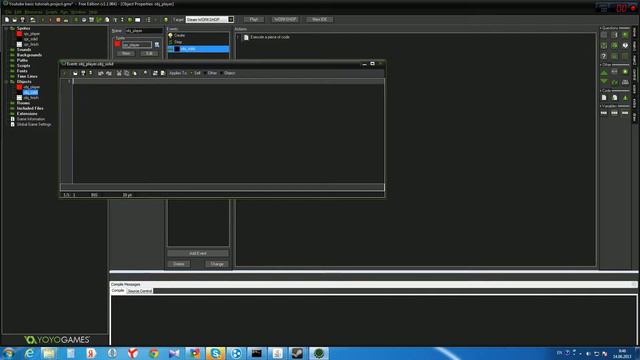Confirm code with green checkmark in editor
The width and height of the screenshot is (640, 360).
65,73
